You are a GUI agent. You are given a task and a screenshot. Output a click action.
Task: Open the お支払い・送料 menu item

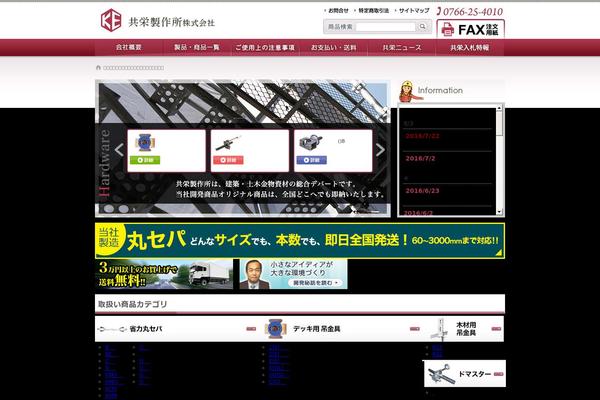(x=333, y=47)
